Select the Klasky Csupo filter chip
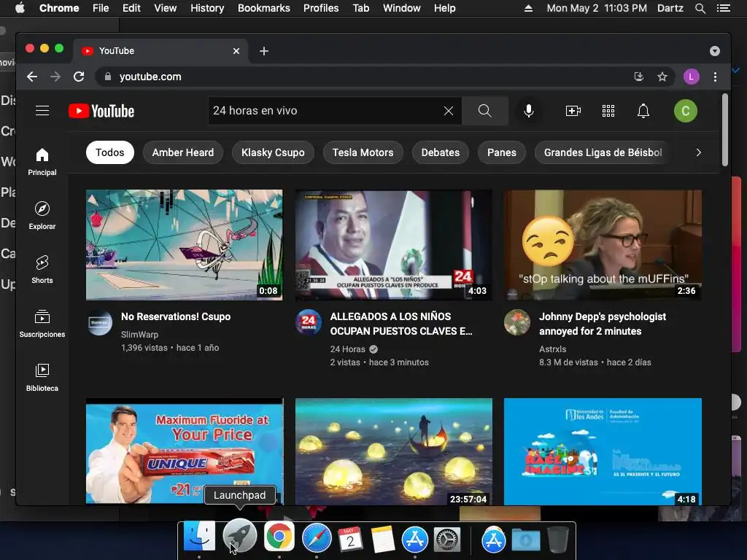 pos(273,152)
